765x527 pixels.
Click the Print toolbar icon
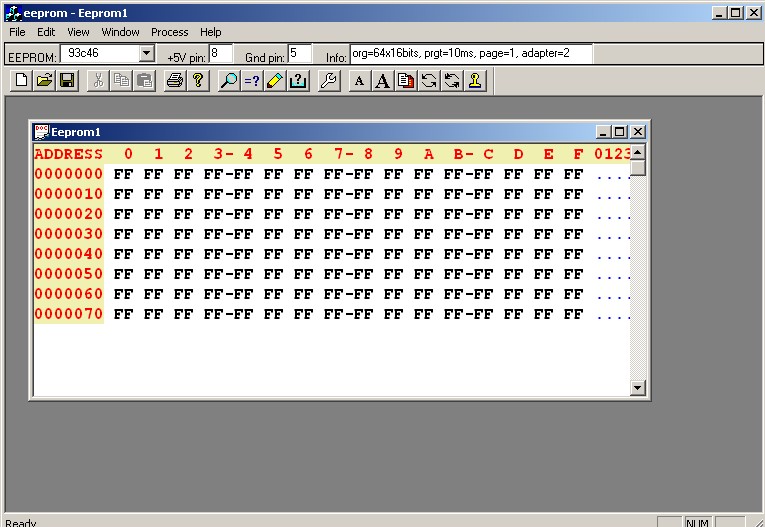(175, 81)
